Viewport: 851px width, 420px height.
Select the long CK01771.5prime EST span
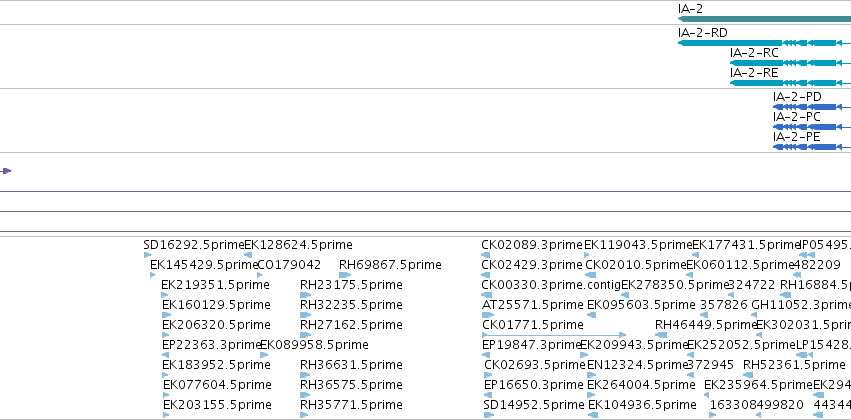click(554, 335)
